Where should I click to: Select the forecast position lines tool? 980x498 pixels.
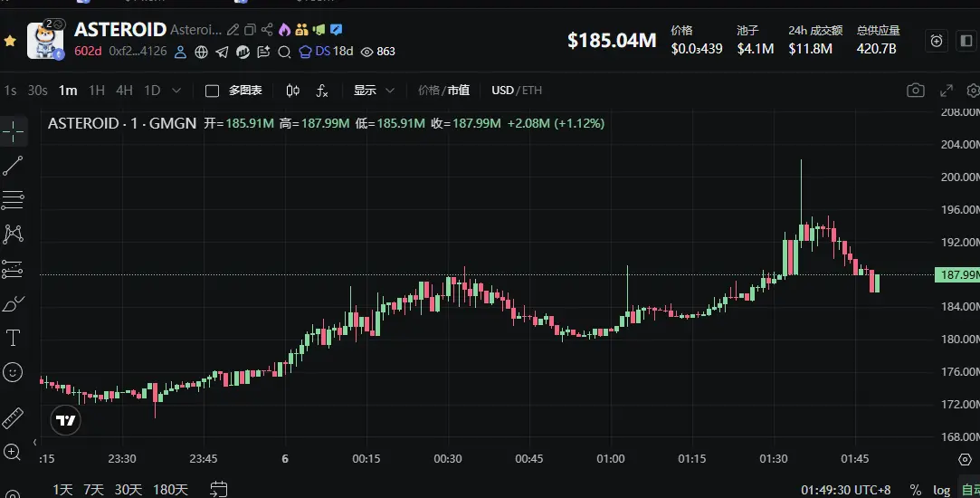13,270
